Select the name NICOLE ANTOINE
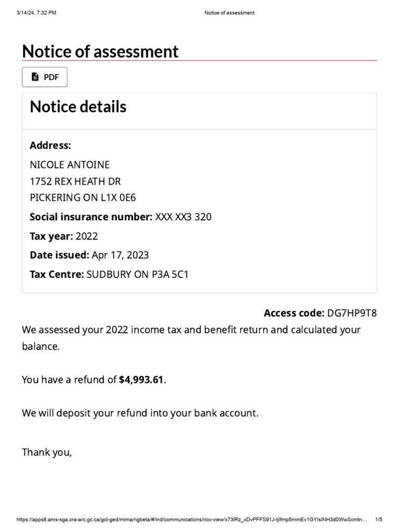Image resolution: width=399 pixels, height=532 pixels. (x=70, y=165)
